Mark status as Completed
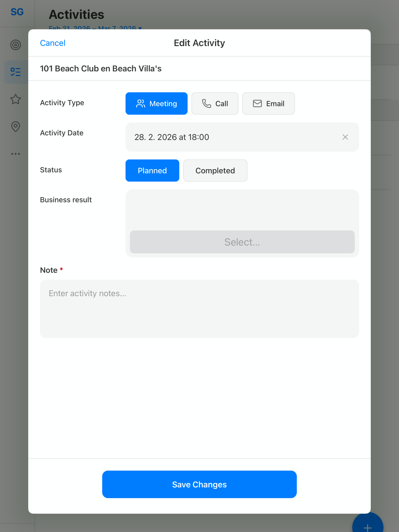Screen dimensions: 399x532 (x=215, y=171)
